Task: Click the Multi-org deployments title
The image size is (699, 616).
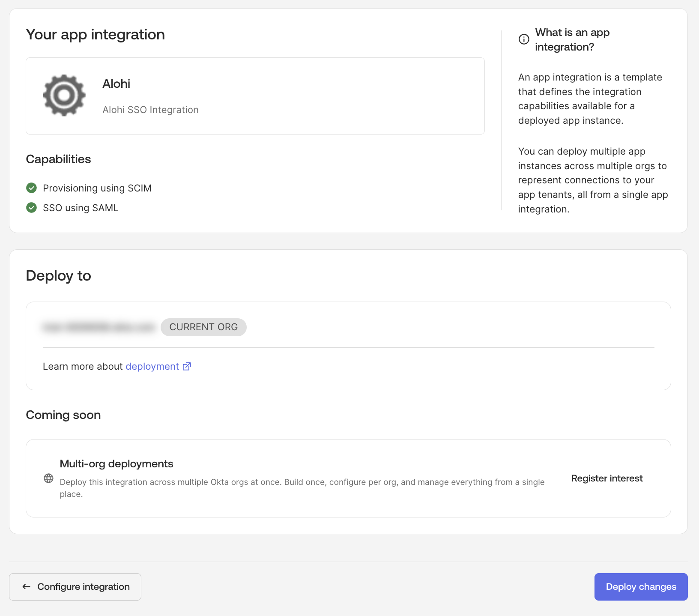Action: point(116,464)
